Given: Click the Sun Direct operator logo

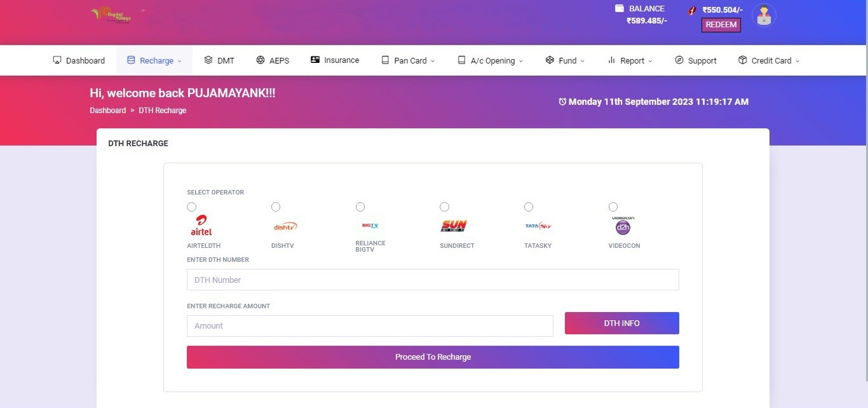Looking at the screenshot, I should tap(454, 226).
